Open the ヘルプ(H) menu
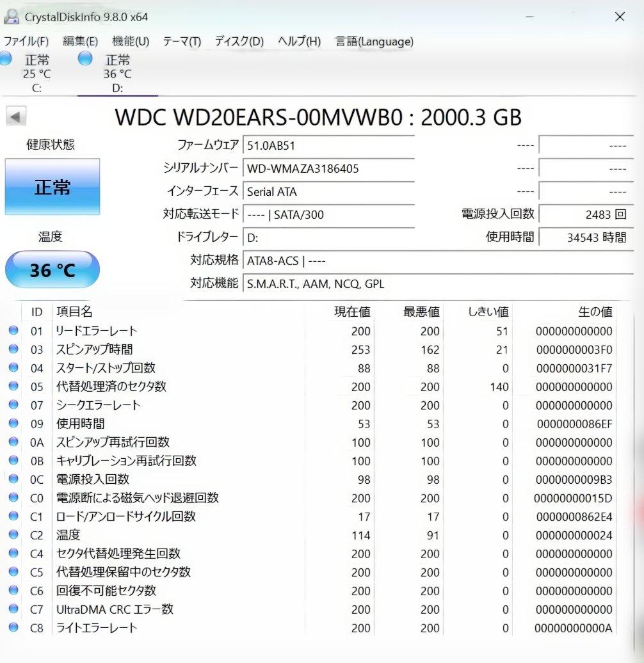This screenshot has width=644, height=663. pos(300,42)
